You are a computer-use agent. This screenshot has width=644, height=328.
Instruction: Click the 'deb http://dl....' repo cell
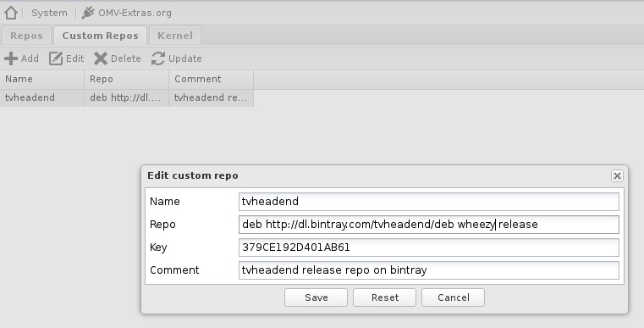point(126,97)
